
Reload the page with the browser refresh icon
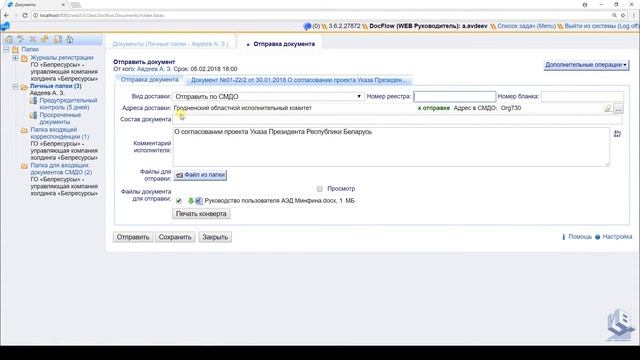pos(24,15)
